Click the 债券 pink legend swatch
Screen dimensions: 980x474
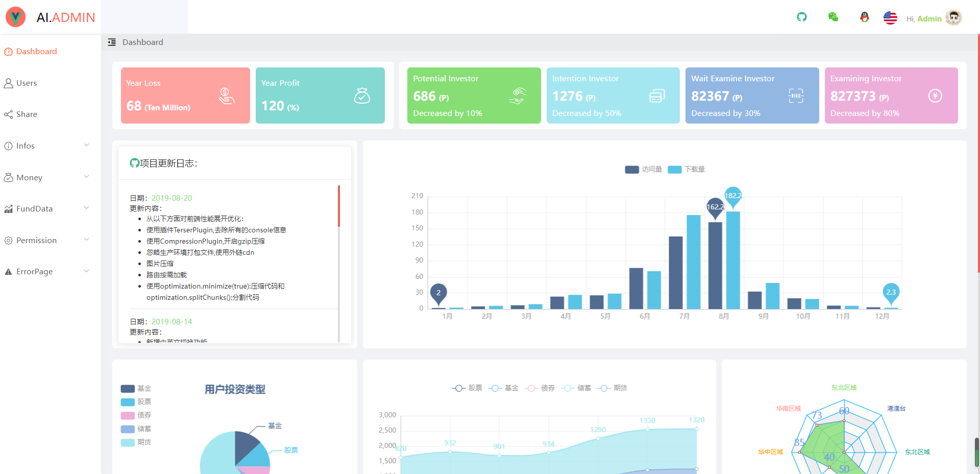[128, 416]
